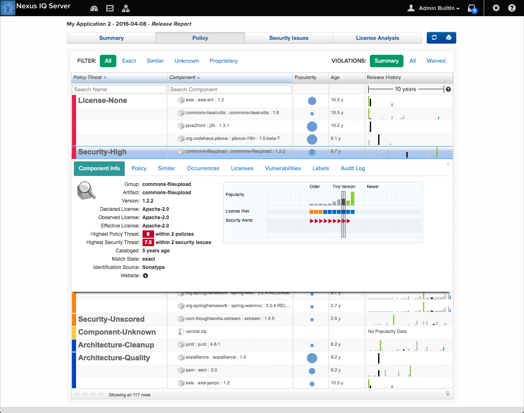
Task: Open the help question mark icon
Action: (x=512, y=8)
